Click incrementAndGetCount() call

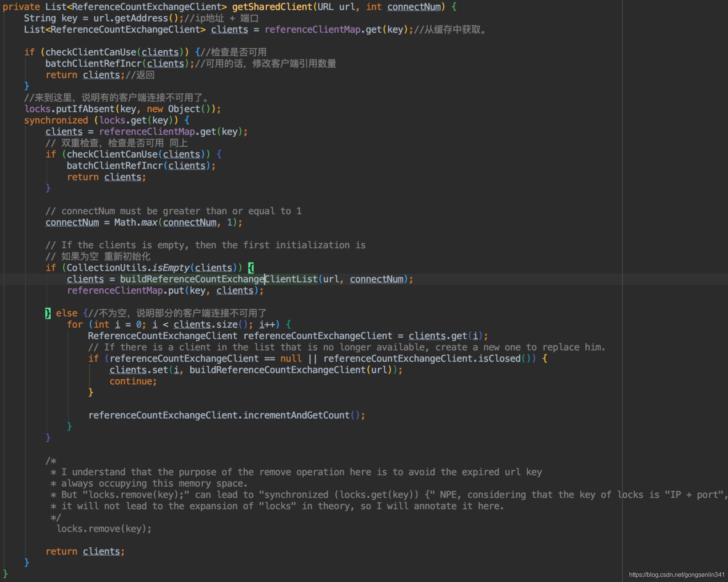click(301, 415)
